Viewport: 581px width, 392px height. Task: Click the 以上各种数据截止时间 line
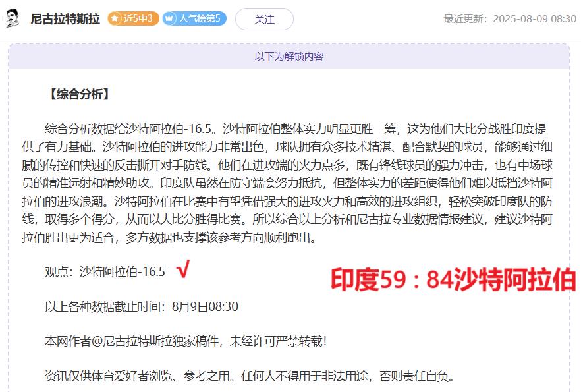click(142, 307)
